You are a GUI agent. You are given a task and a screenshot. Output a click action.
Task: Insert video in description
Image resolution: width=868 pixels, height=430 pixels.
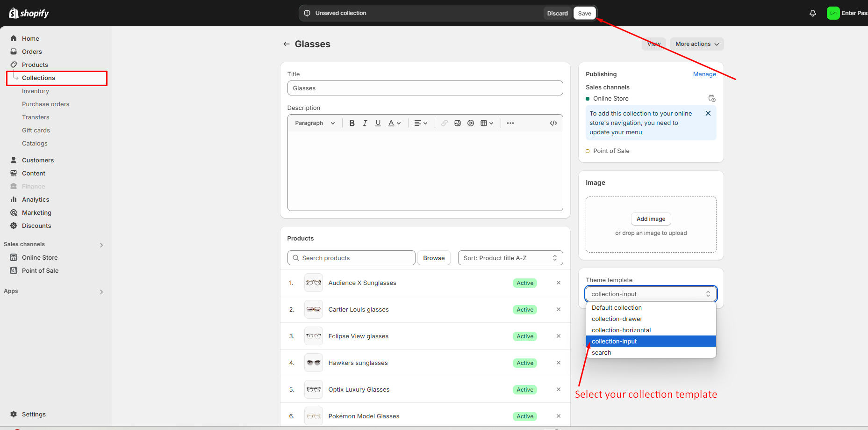pyautogui.click(x=471, y=123)
